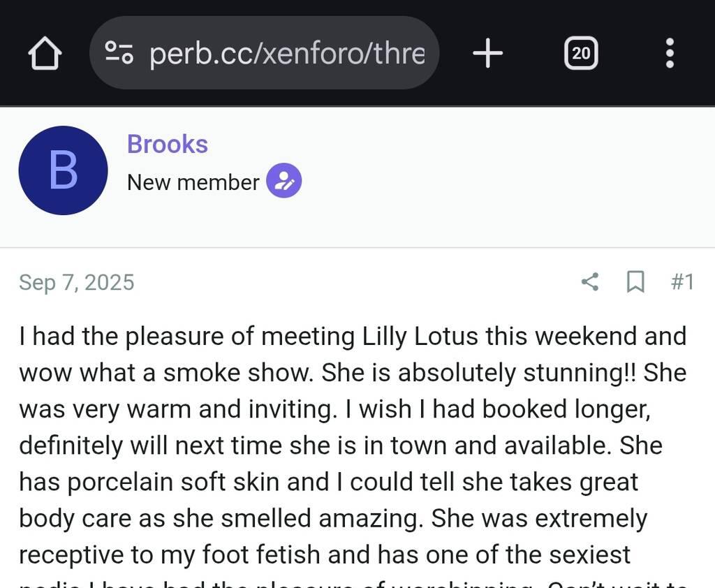Open the tab switcher showing 20 tabs
This screenshot has height=588, width=715.
click(580, 53)
